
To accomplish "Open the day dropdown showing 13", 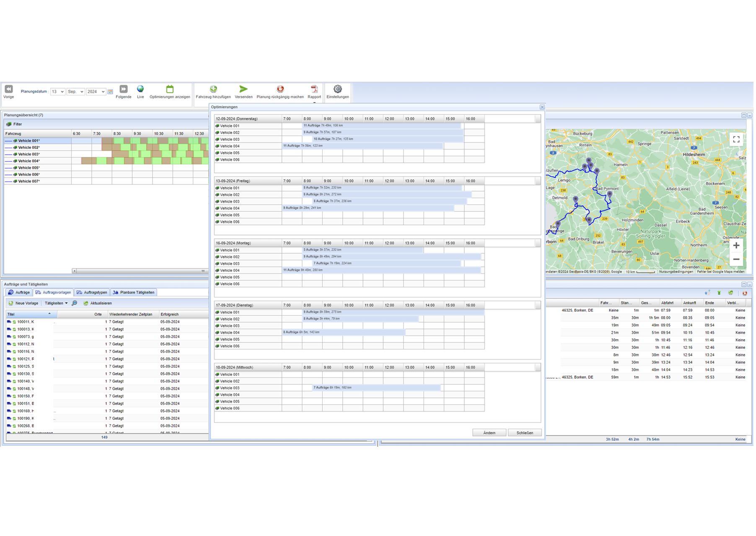I will tap(57, 92).
